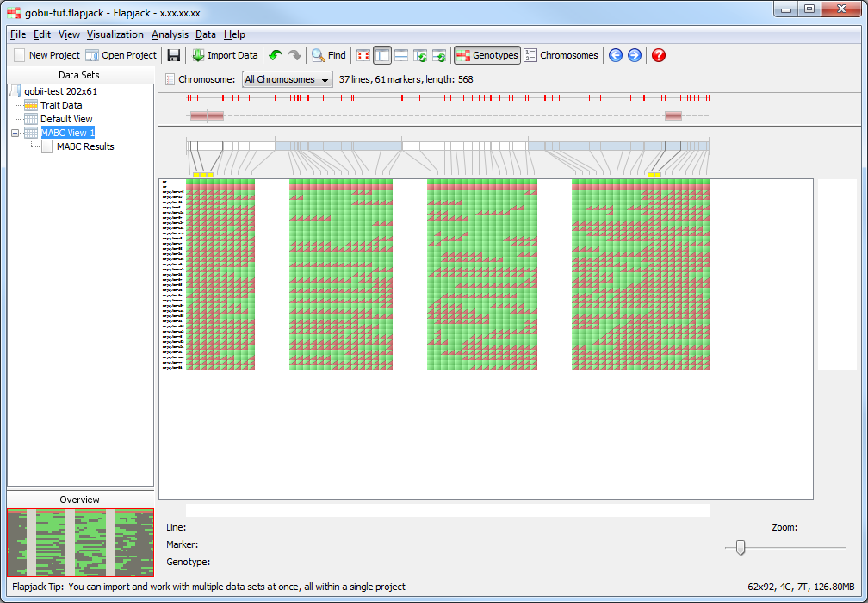Open the View menu
This screenshot has width=868, height=603.
69,34
